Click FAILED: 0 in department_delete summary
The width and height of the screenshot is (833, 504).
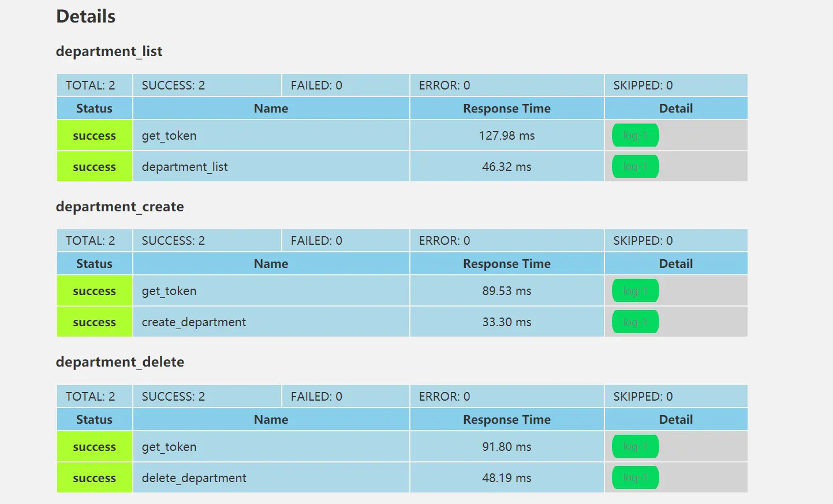[346, 396]
